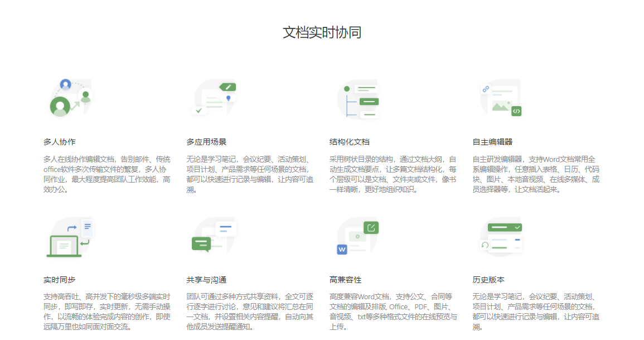644x340 pixels.
Task: Click the 高兼容性 feature title
Action: [345, 280]
